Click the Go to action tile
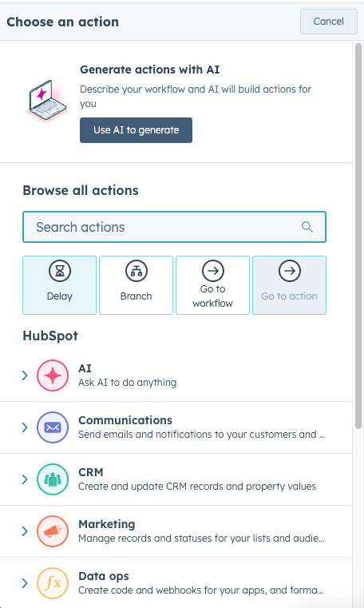 pos(289,285)
